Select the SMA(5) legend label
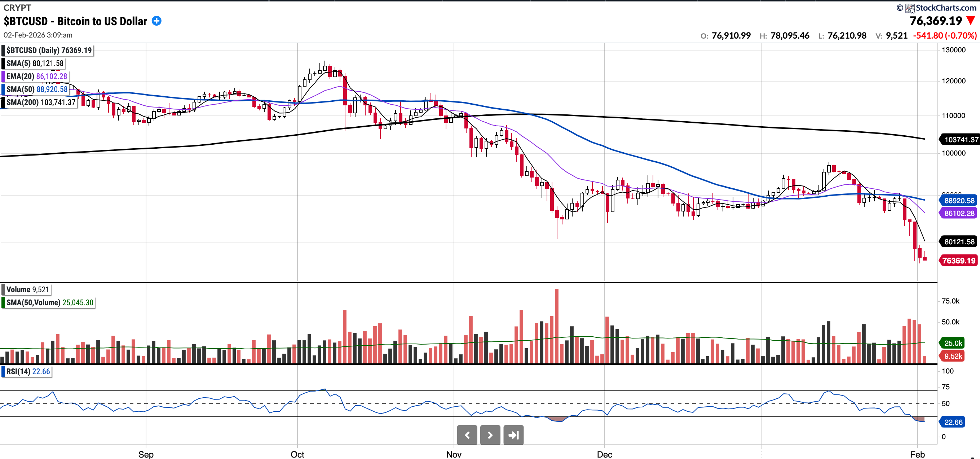980x459 pixels. click(35, 63)
